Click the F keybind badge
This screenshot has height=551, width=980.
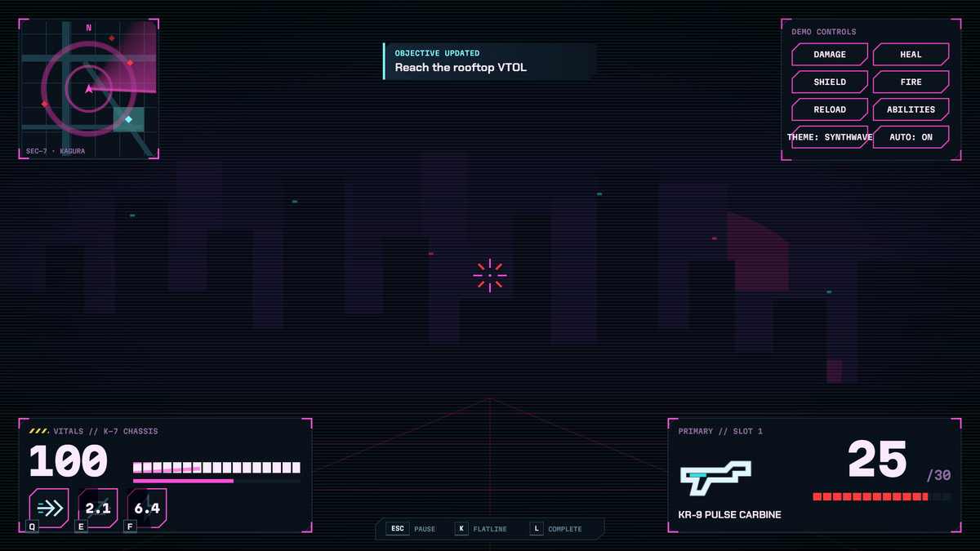click(131, 527)
